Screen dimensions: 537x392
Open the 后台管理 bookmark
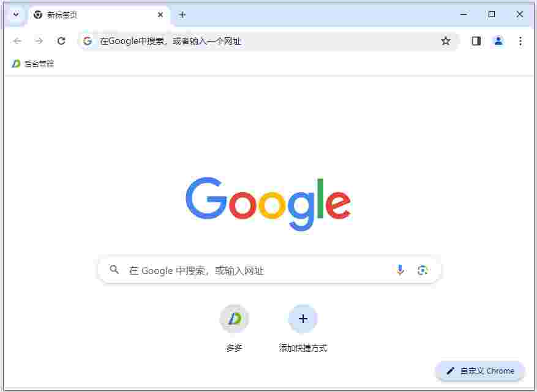(33, 64)
